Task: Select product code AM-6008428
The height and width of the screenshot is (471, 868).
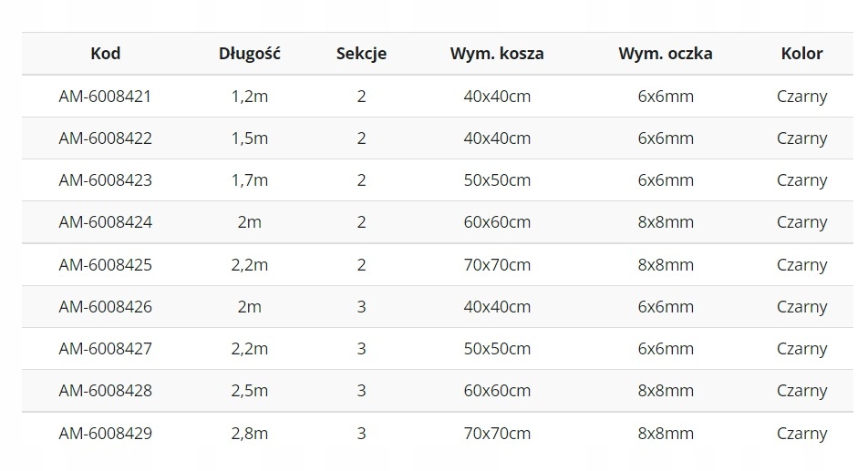Action: [x=105, y=391]
